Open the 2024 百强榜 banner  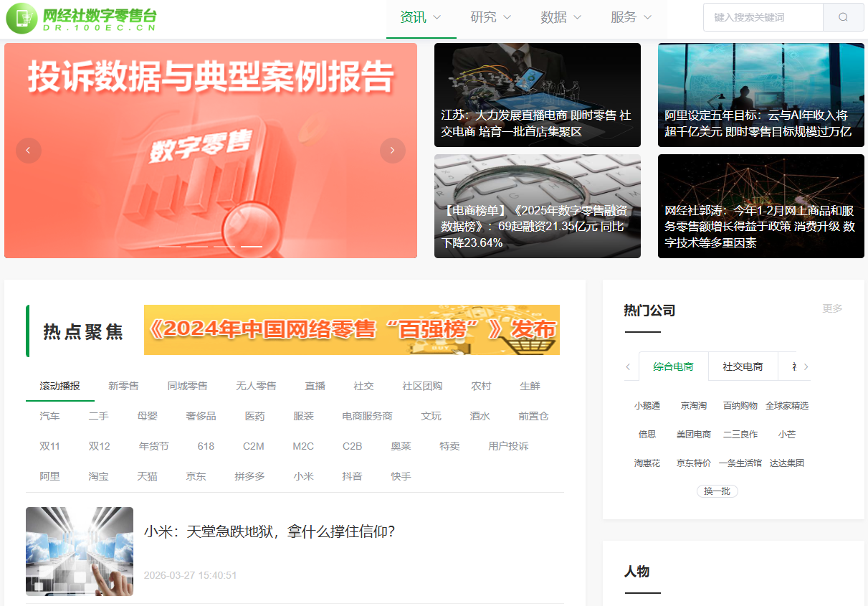pos(351,330)
